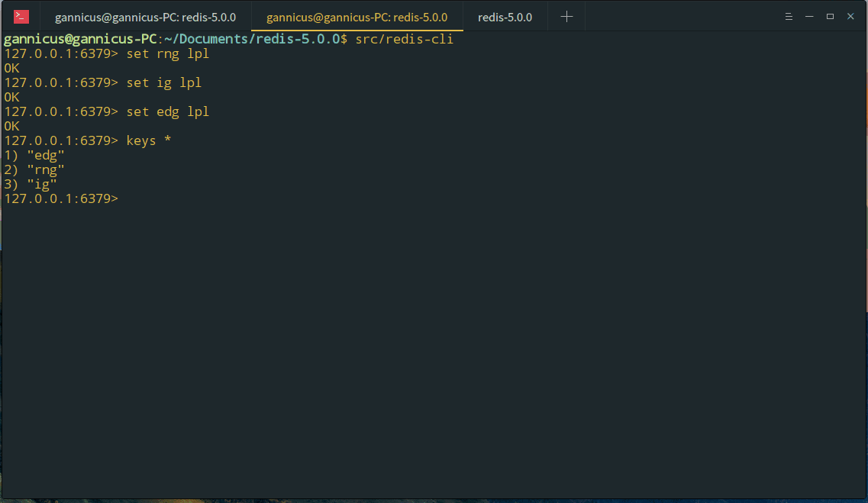The width and height of the screenshot is (868, 503).
Task: Close the terminal window
Action: [x=850, y=17]
